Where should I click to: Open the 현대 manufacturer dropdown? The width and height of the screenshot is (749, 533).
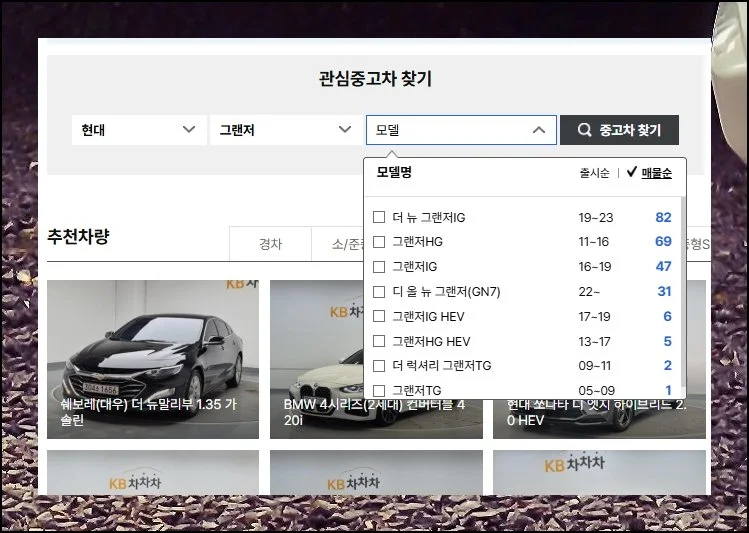[x=138, y=130]
